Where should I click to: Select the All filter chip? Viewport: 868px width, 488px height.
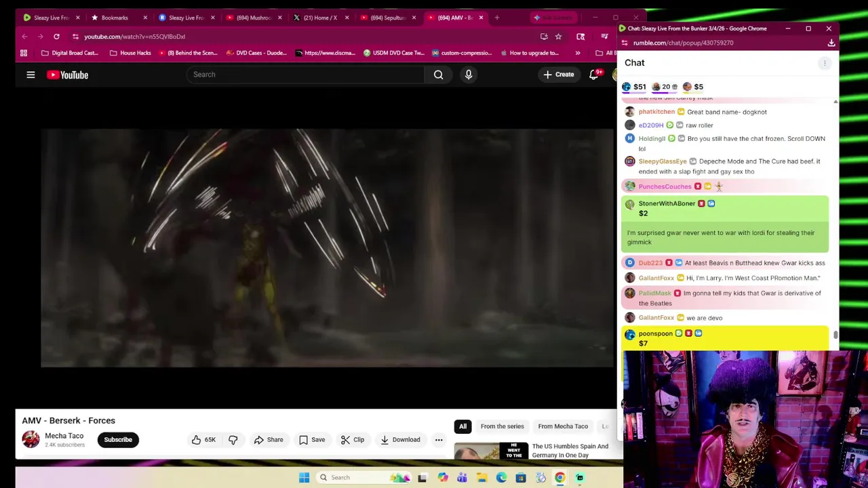[462, 426]
